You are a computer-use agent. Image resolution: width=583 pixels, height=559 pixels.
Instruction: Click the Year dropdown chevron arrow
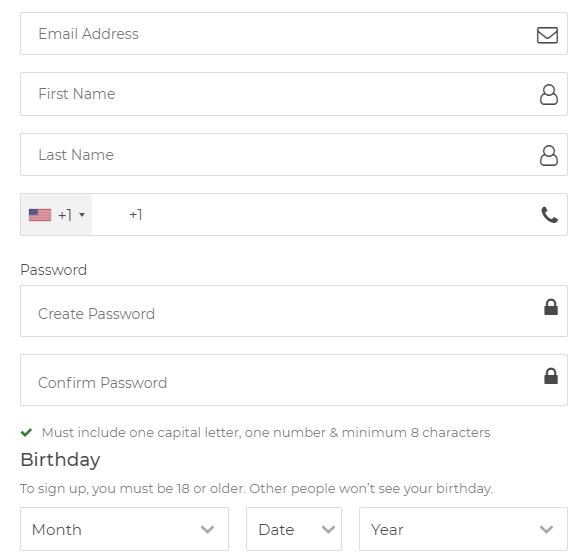(546, 529)
